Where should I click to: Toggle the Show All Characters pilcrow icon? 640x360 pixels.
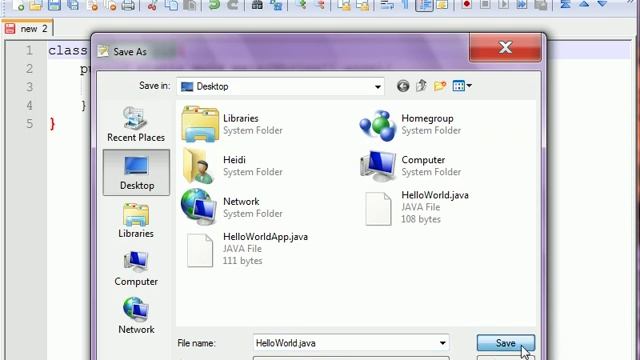[x=406, y=4]
